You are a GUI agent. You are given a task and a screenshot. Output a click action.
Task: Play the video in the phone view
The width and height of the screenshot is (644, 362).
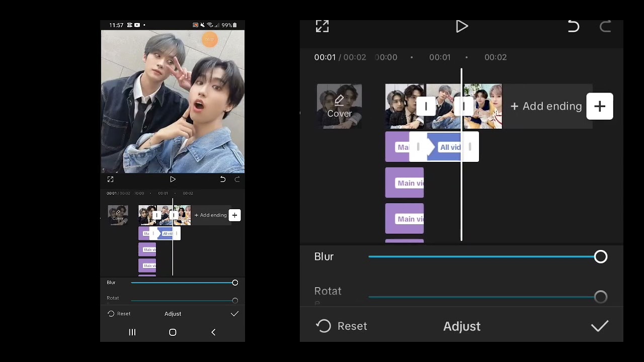[x=173, y=179]
